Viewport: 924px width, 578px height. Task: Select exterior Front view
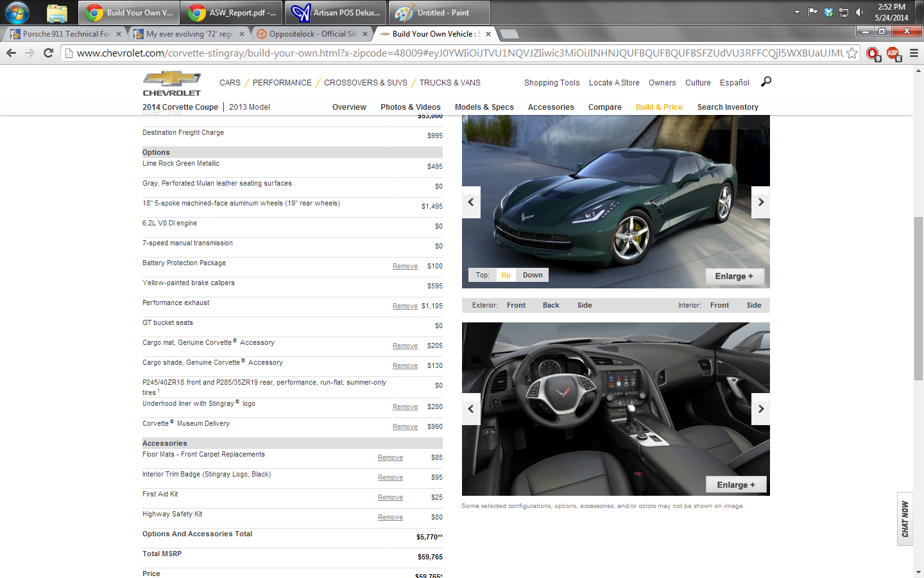[x=516, y=305]
